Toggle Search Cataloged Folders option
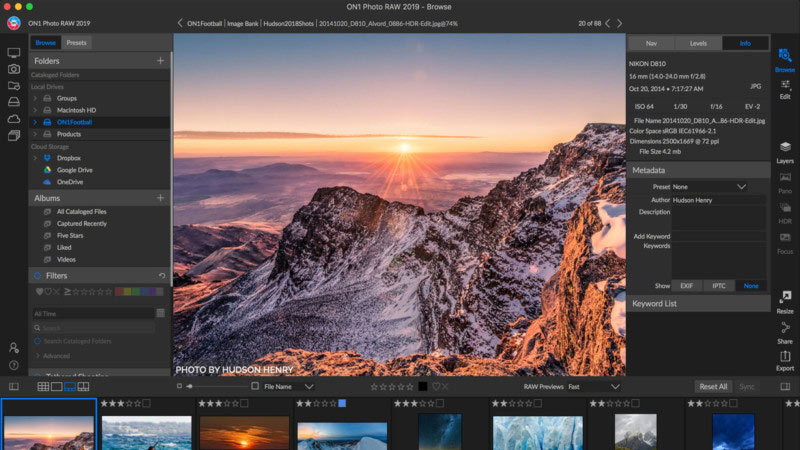 point(38,341)
